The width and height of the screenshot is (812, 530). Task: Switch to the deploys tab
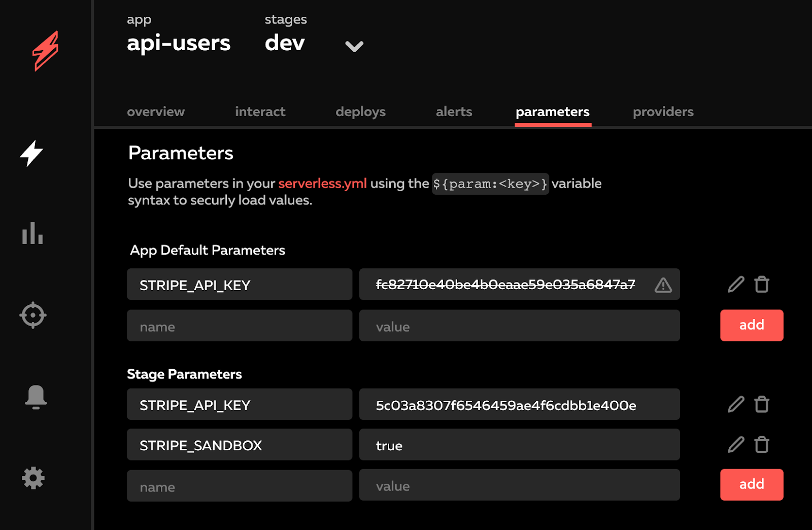click(360, 112)
